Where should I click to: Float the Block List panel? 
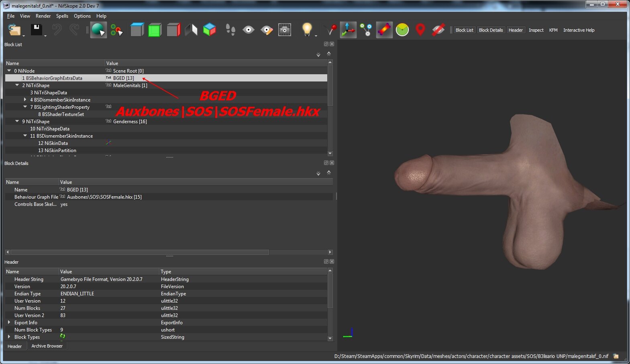coord(326,44)
